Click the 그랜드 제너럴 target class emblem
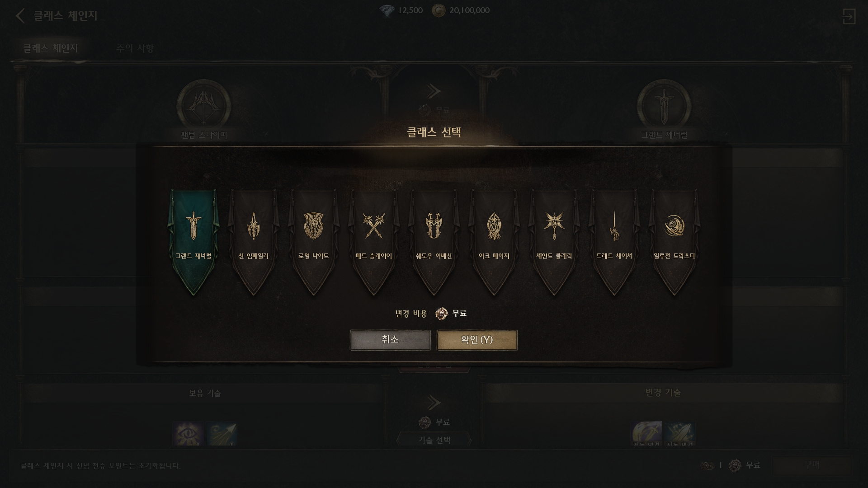Screen dimensions: 868x488 click(x=664, y=107)
